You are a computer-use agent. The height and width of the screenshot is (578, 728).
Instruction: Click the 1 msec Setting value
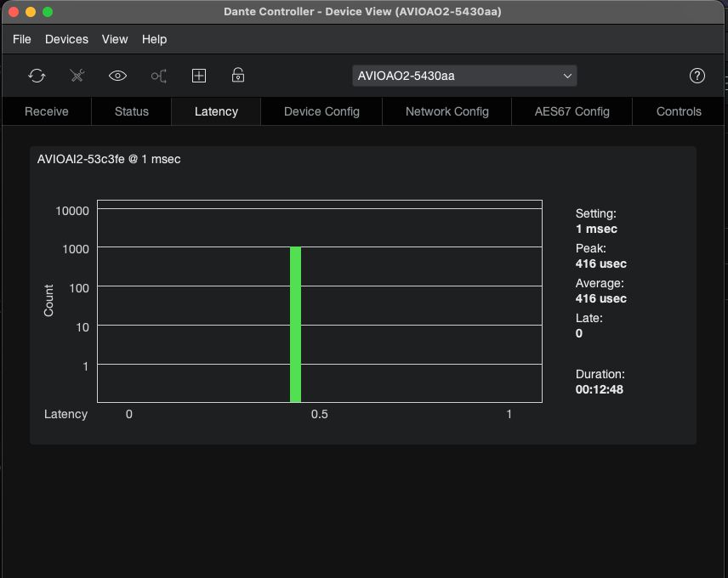coord(596,229)
